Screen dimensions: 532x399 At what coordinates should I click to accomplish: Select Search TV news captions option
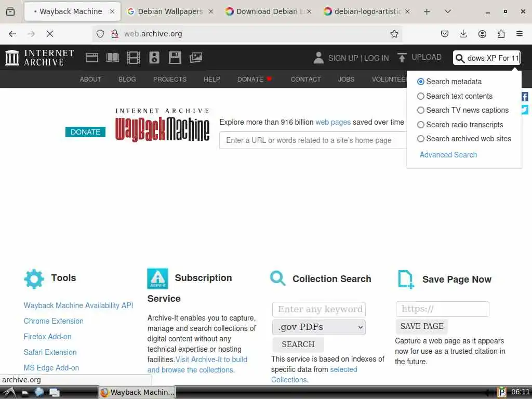pyautogui.click(x=421, y=110)
